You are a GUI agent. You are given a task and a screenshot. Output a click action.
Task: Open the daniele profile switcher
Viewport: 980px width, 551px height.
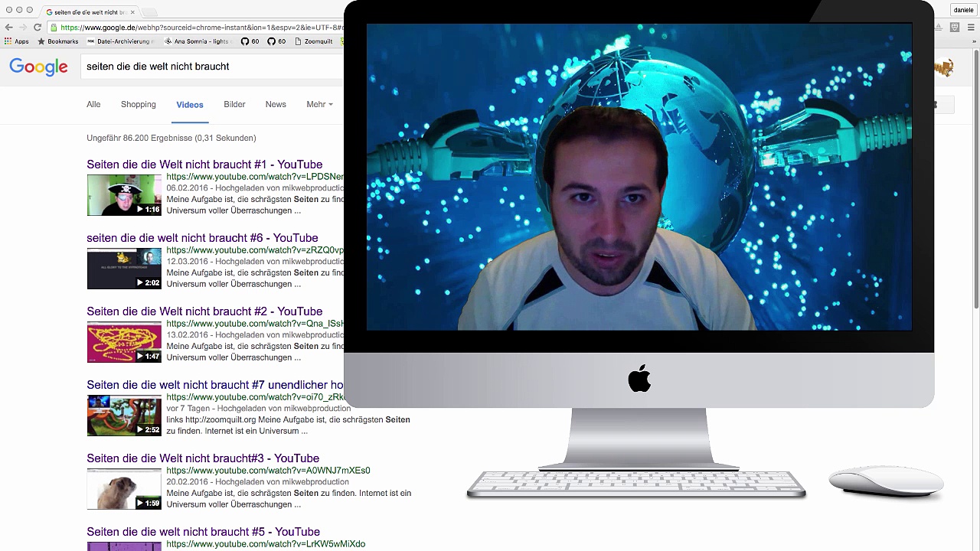(962, 10)
